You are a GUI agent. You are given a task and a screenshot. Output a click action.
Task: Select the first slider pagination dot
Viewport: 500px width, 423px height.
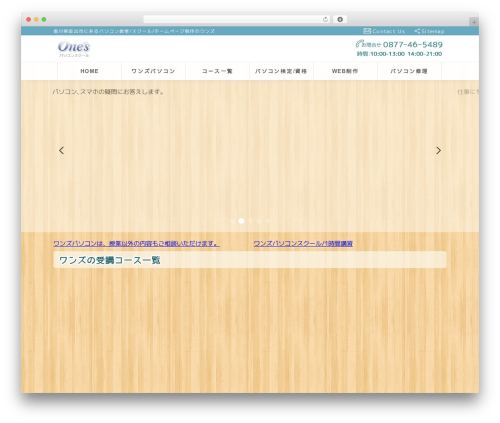point(233,221)
